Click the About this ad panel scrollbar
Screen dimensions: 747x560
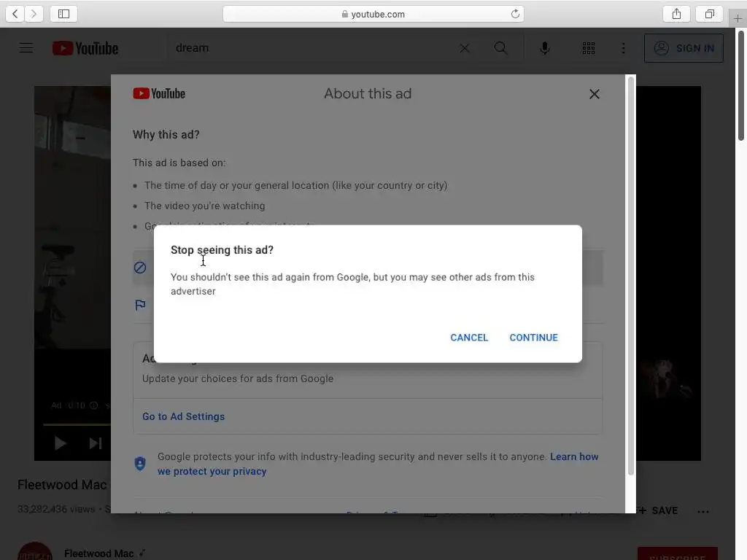tap(631, 276)
